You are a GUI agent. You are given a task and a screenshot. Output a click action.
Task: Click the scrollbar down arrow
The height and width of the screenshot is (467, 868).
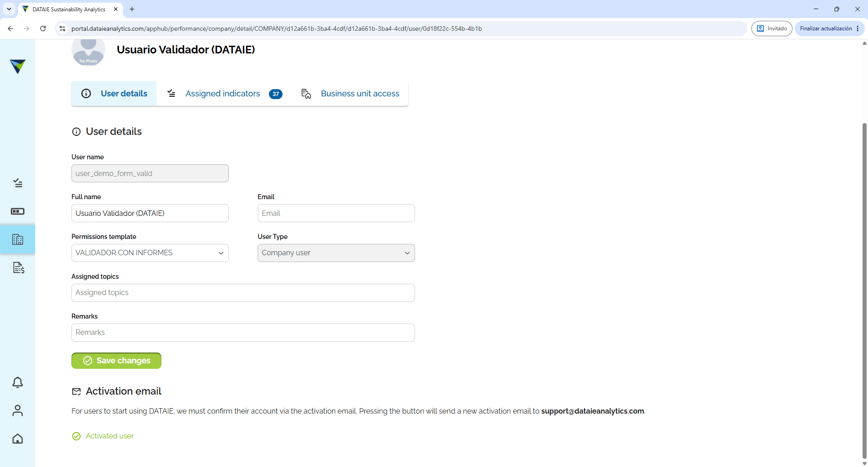pyautogui.click(x=864, y=463)
